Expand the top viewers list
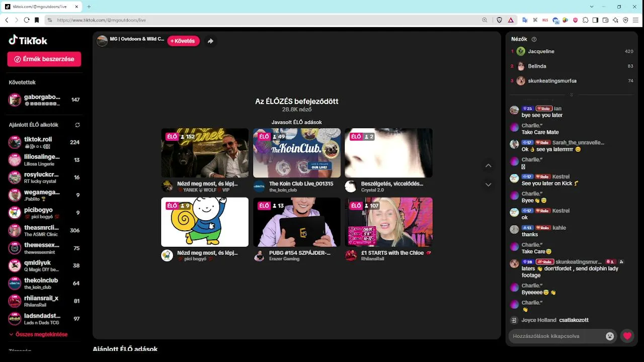Viewport: 644px width, 362px height. (x=571, y=95)
